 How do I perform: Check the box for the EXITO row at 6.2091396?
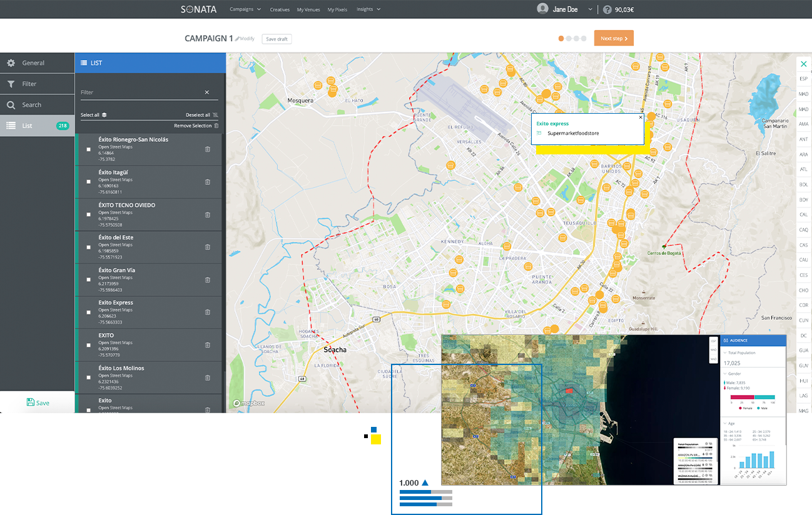pos(88,345)
